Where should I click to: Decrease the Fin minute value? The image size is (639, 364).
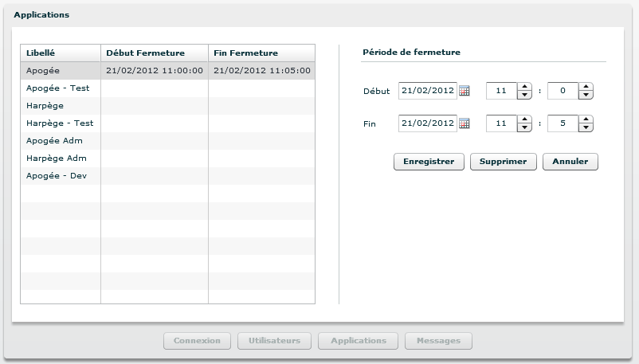click(586, 128)
